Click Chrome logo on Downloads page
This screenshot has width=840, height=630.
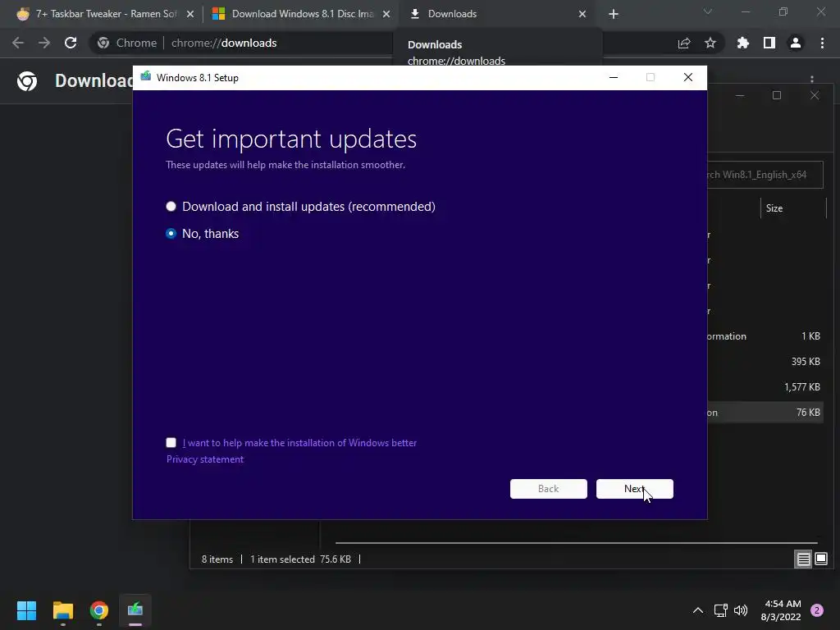[27, 81]
